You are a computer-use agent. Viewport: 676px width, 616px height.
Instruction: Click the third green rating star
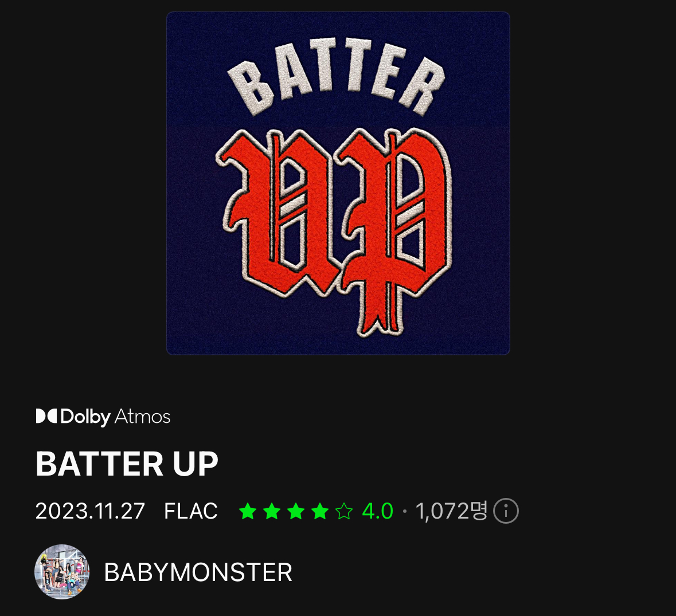[x=296, y=511]
